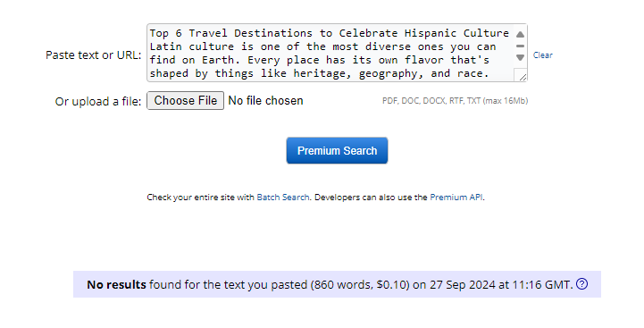Viewport: 644px width, 328px height.
Task: Open the Choose File upload dialog
Action: pos(185,101)
